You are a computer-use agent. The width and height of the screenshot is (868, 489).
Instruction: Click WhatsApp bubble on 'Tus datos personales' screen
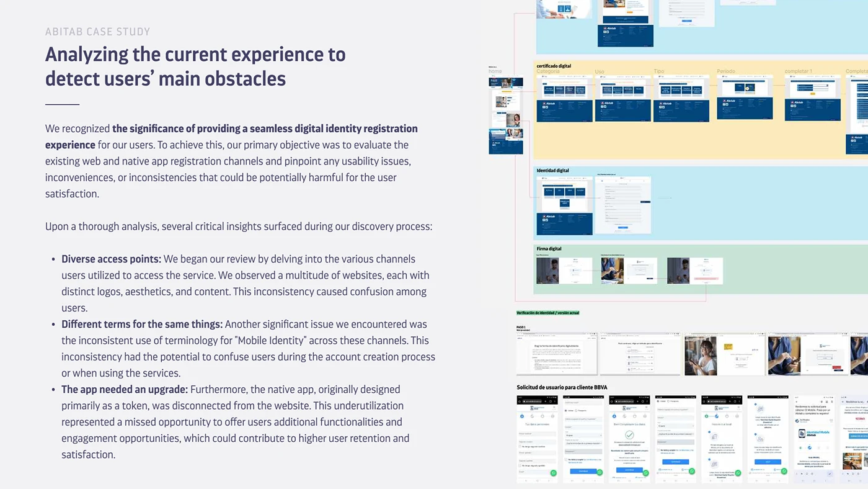click(x=553, y=473)
